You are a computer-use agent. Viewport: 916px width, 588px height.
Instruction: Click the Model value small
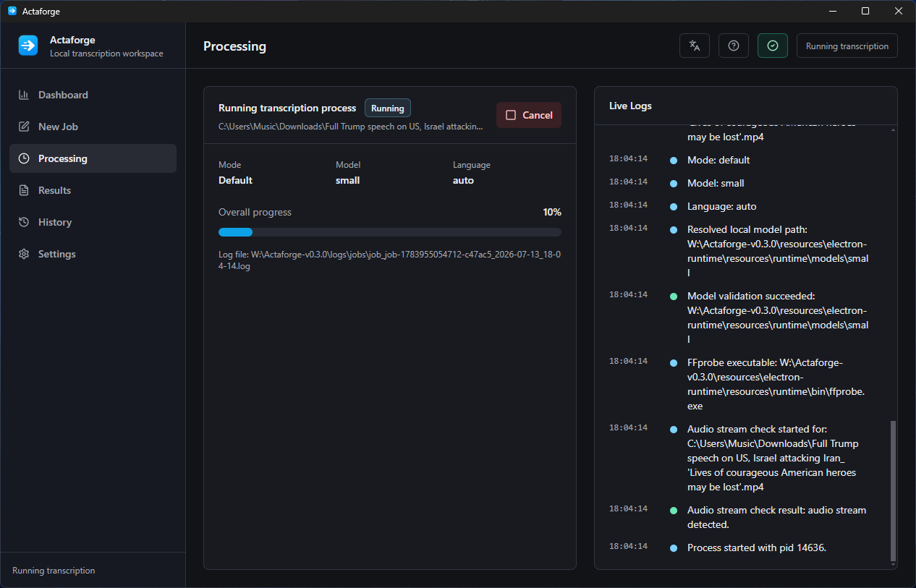(x=347, y=180)
